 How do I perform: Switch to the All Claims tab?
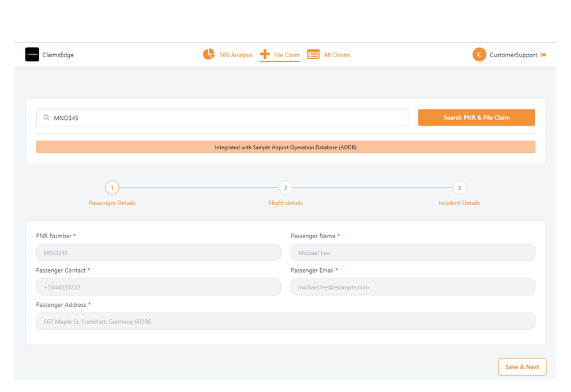coord(336,55)
